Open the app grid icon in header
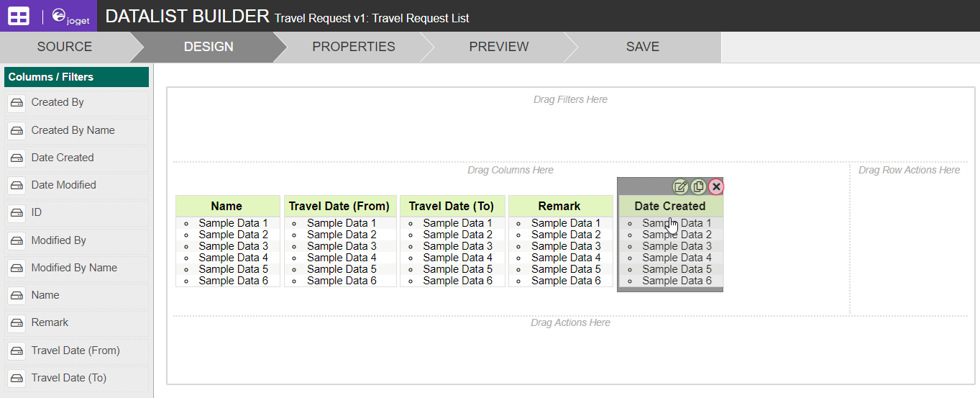This screenshot has height=398, width=980. click(19, 17)
